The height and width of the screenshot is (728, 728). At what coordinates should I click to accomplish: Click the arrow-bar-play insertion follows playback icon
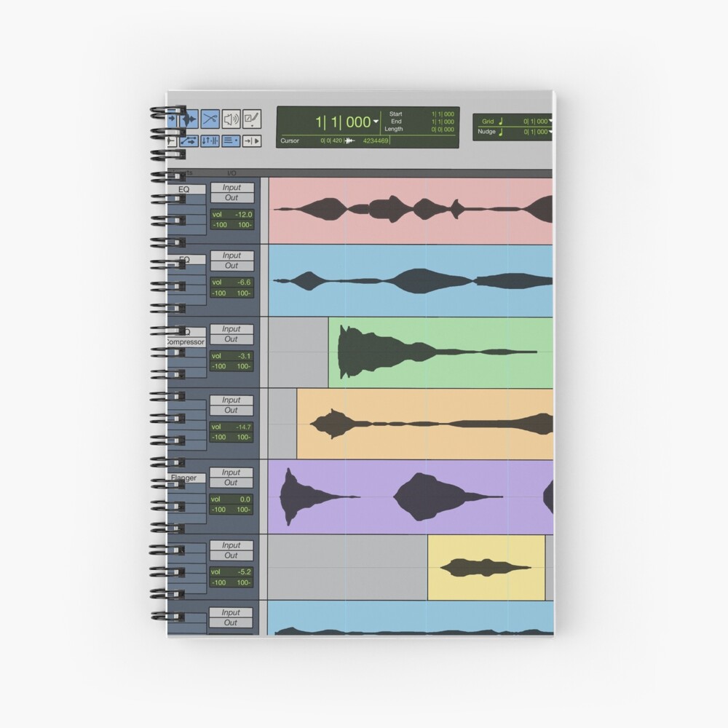pos(252,141)
